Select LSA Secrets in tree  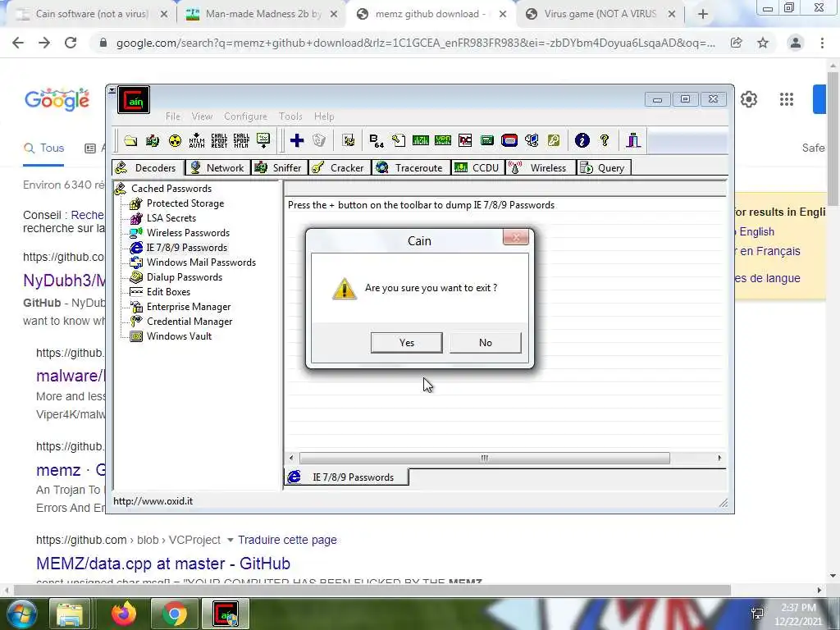point(171,218)
